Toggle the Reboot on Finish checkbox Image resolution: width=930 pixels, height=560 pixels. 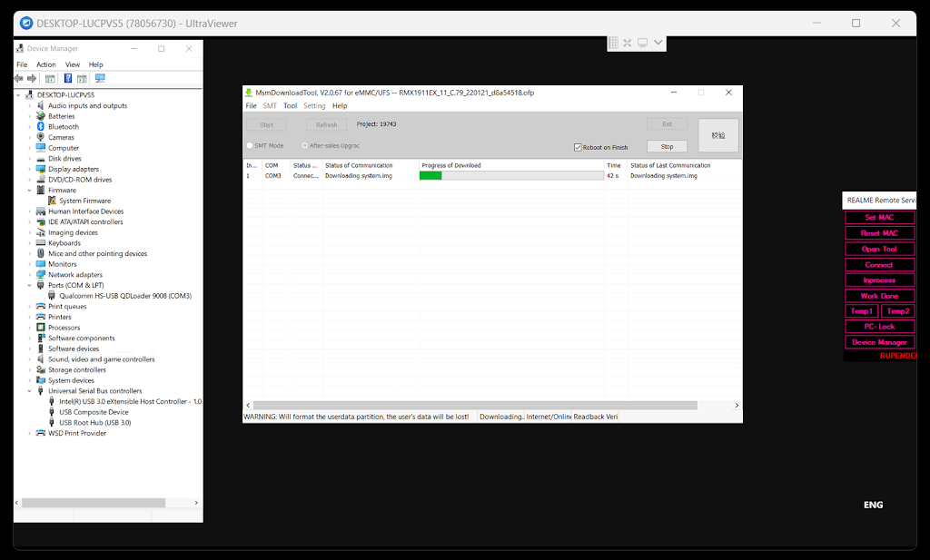(578, 147)
